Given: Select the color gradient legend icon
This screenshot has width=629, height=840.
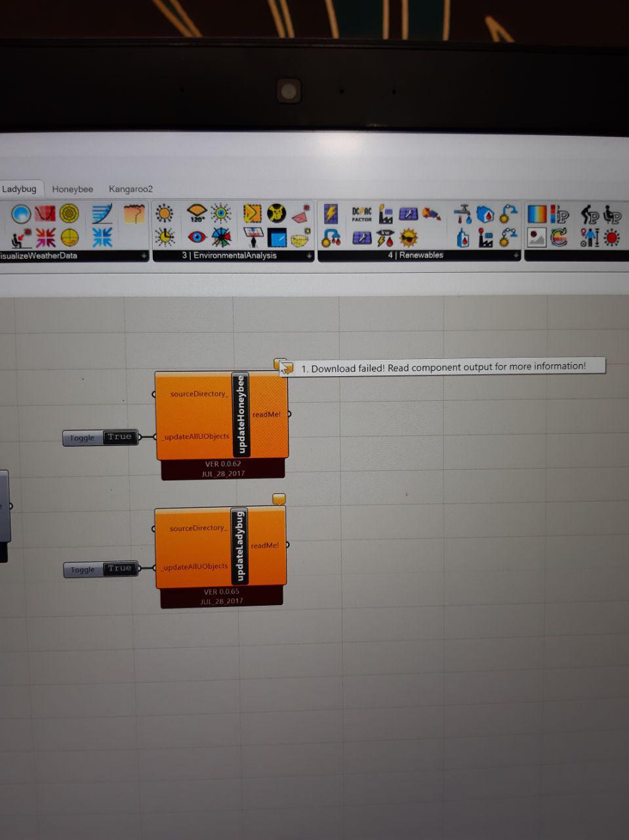Looking at the screenshot, I should (x=537, y=214).
